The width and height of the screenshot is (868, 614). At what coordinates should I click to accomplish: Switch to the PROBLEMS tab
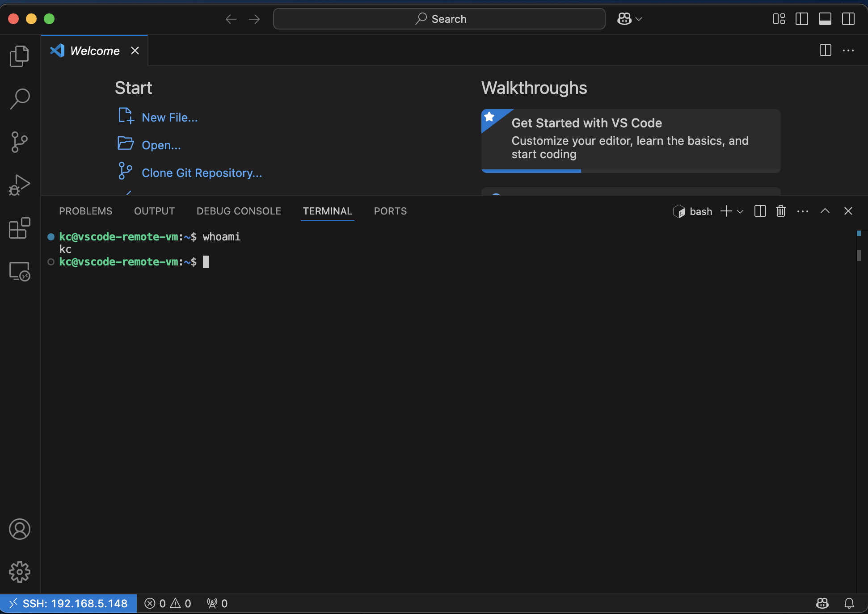point(85,211)
